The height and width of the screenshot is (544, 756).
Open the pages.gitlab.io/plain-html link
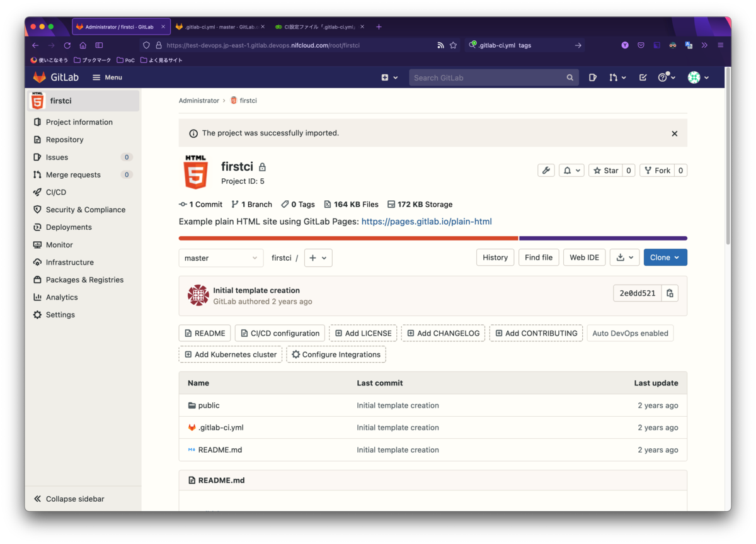pyautogui.click(x=427, y=222)
